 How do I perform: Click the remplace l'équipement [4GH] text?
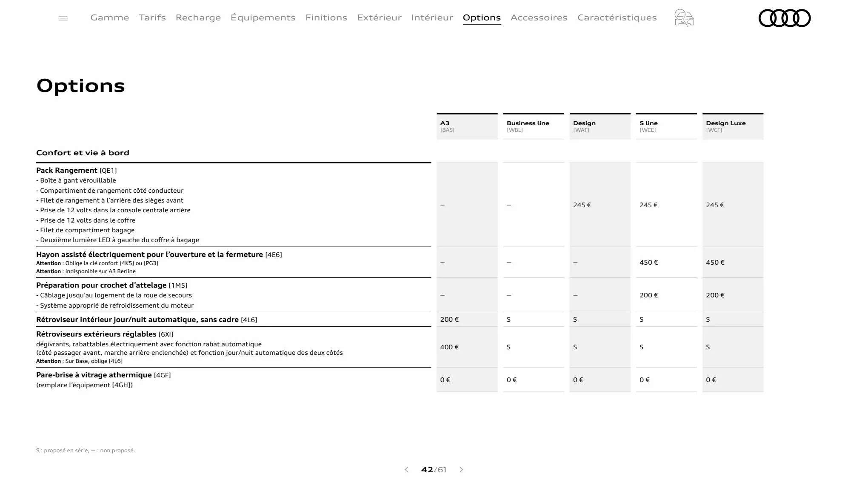coord(85,385)
